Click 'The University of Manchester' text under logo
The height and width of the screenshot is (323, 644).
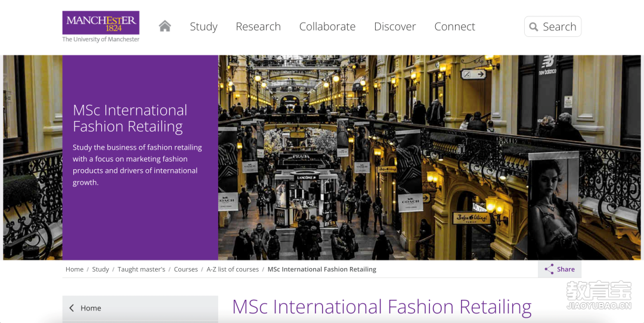[x=101, y=39]
